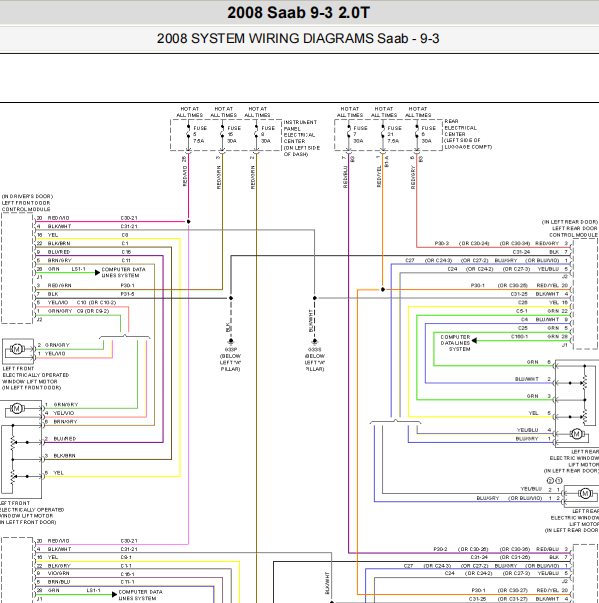
Task: Select the vertical RED/GRY wire label under Fuse 6
Action: click(x=413, y=177)
